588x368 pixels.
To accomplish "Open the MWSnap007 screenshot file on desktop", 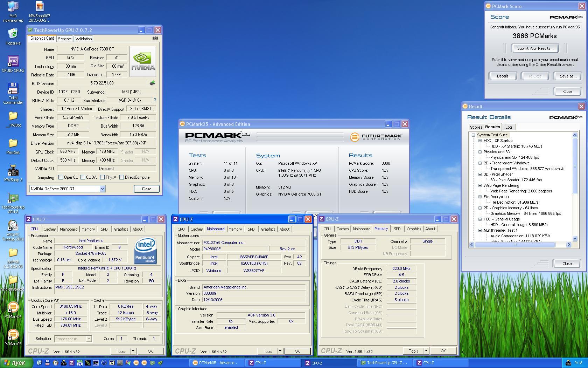I will [x=40, y=12].
